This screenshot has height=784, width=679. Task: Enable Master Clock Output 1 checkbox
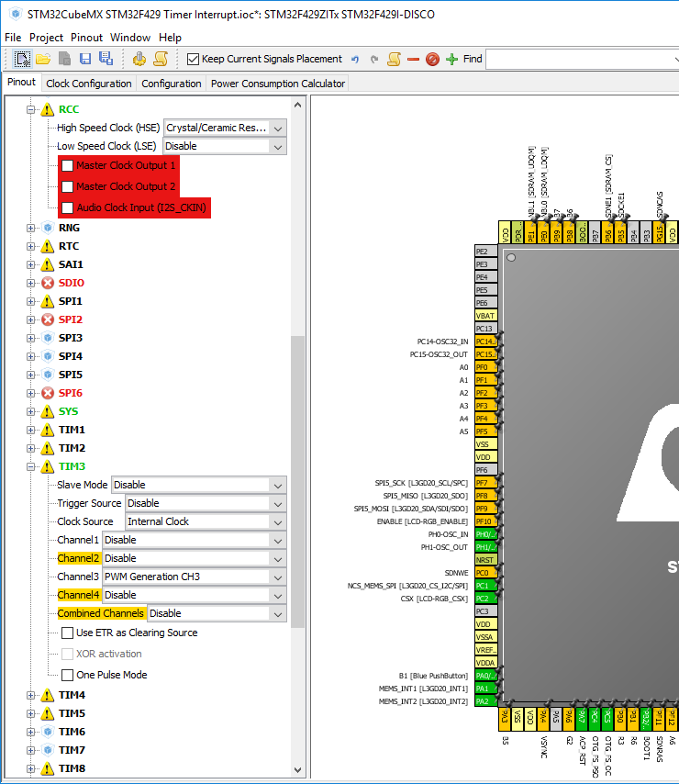pos(68,166)
